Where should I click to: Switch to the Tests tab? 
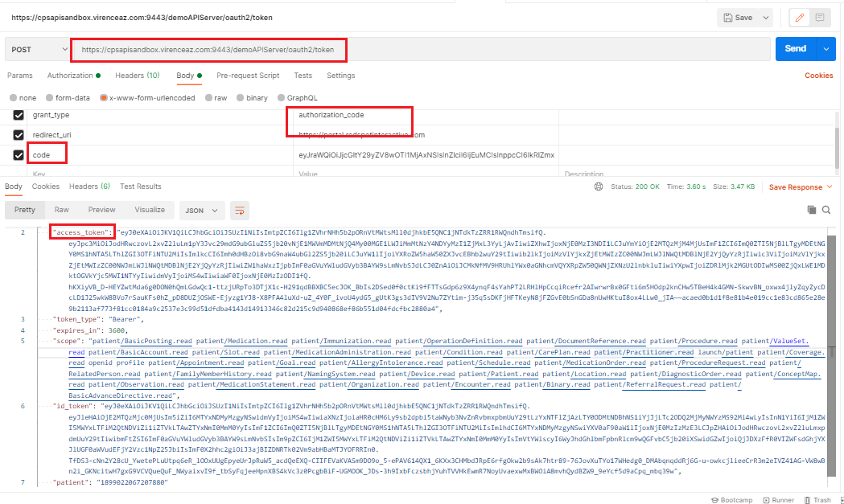[x=304, y=76]
